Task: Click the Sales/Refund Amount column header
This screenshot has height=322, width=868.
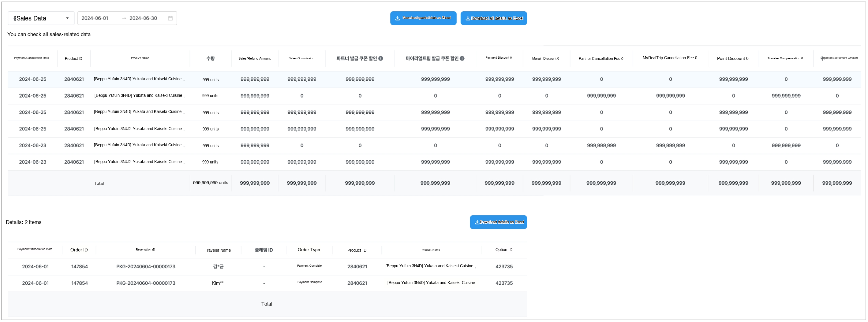Action: coord(254,58)
